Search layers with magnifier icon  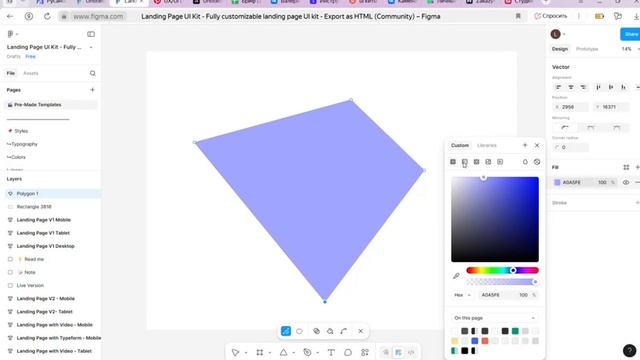tap(93, 73)
